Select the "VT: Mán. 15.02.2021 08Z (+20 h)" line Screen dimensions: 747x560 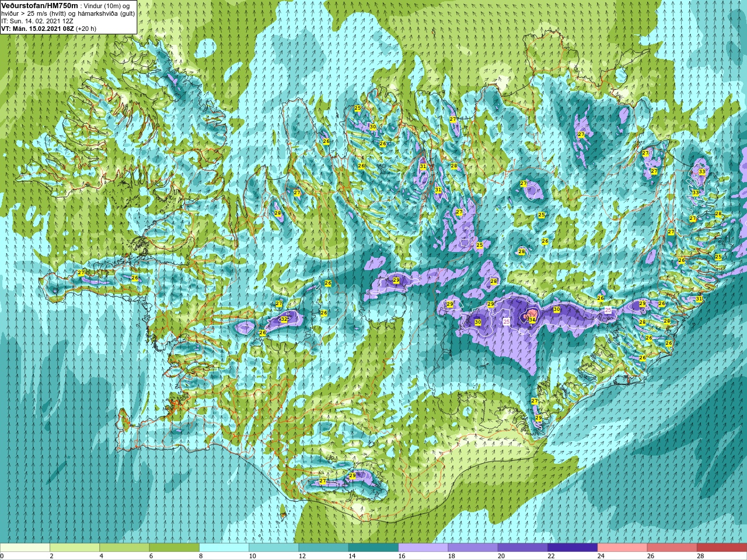(48, 28)
